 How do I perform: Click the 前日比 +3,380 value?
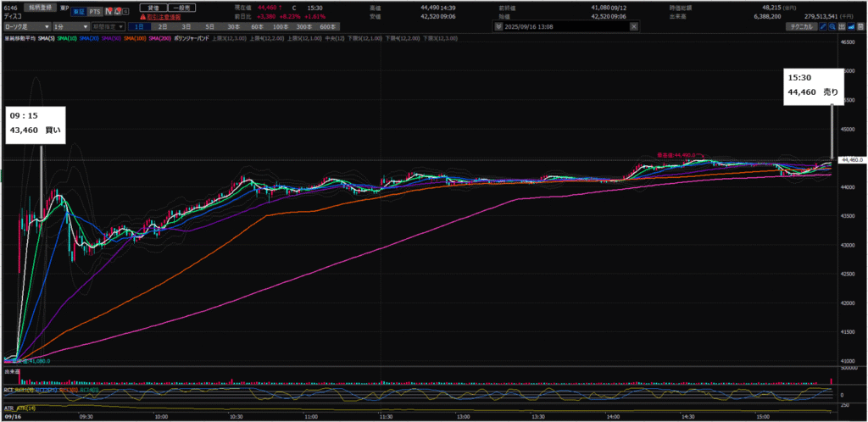click(x=267, y=17)
